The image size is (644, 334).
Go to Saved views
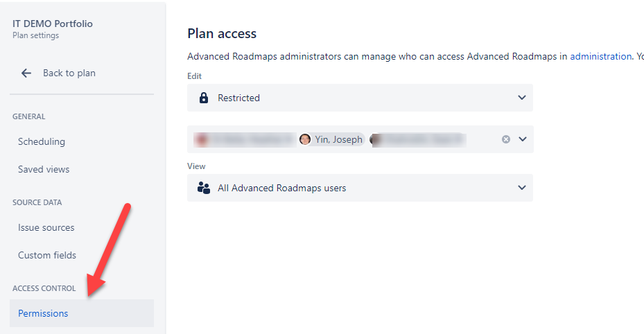pyautogui.click(x=44, y=169)
